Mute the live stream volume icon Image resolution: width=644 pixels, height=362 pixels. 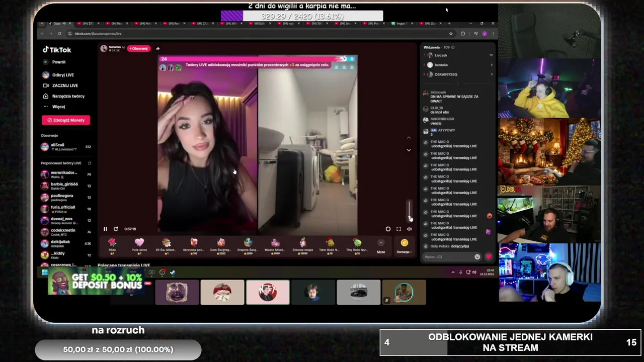[409, 229]
